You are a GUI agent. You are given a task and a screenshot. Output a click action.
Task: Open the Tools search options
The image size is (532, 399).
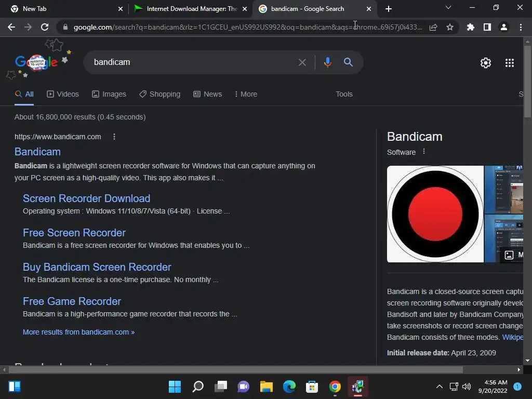(x=344, y=95)
